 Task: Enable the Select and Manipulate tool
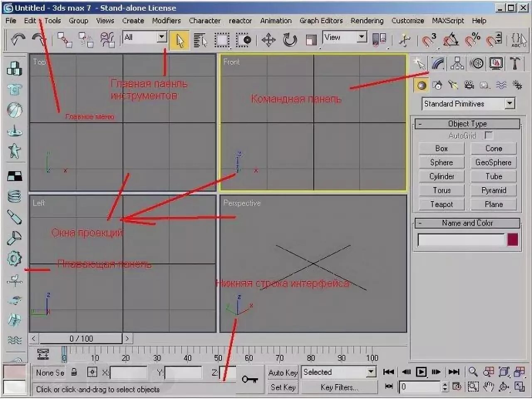(404, 40)
